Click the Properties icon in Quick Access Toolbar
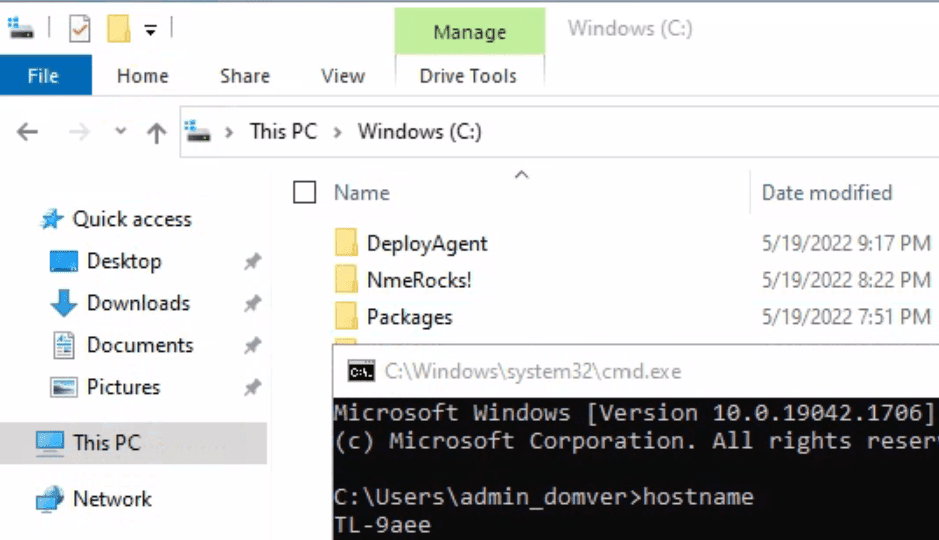Viewport: 939px width, 540px height. [x=80, y=29]
